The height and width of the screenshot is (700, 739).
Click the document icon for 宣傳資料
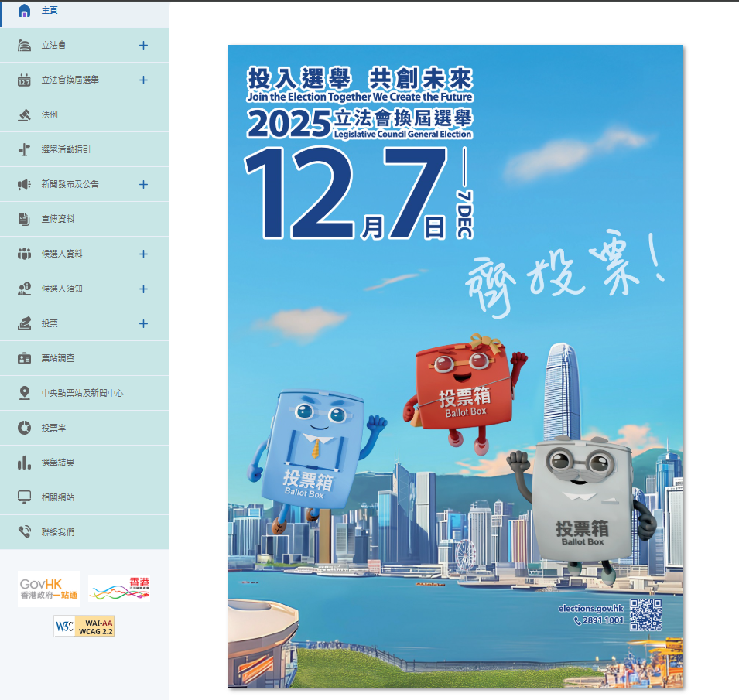coord(24,219)
